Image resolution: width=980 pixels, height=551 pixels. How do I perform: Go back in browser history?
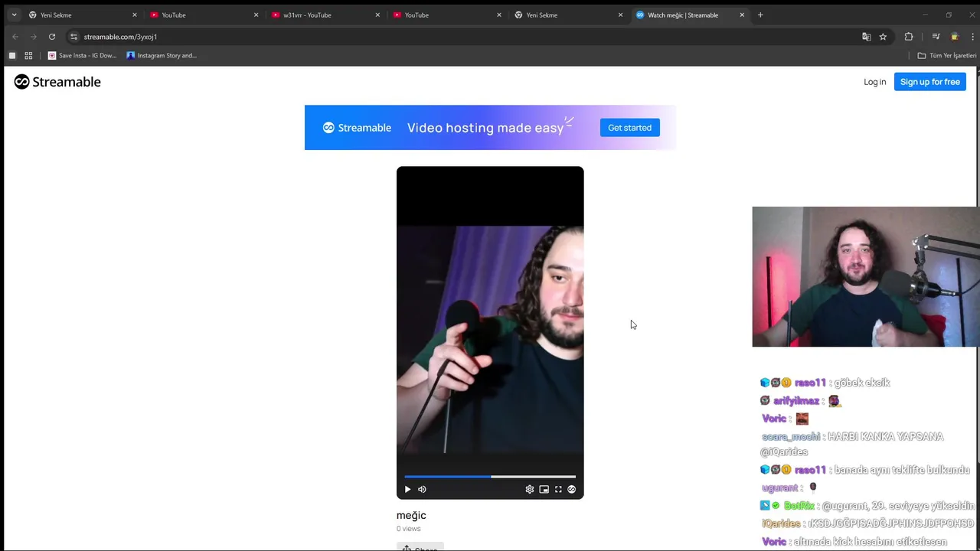point(15,37)
